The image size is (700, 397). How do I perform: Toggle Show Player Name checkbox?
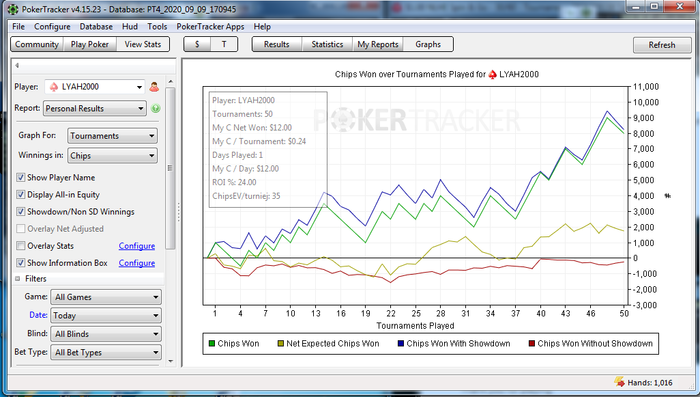(x=21, y=177)
